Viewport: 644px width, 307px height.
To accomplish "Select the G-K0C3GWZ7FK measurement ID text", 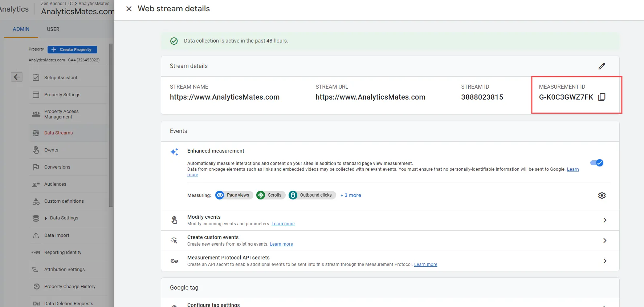I will pos(566,97).
